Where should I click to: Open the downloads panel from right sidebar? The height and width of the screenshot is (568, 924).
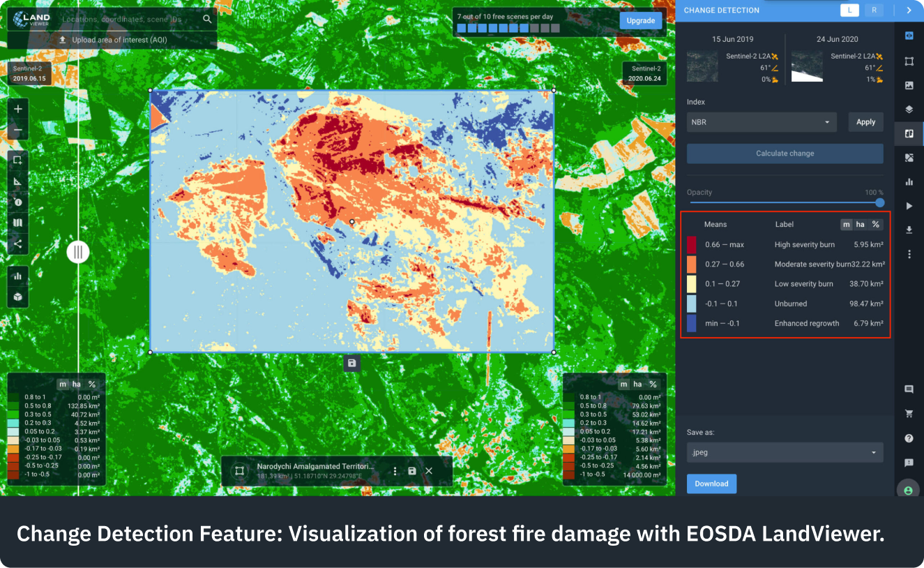[x=909, y=230]
